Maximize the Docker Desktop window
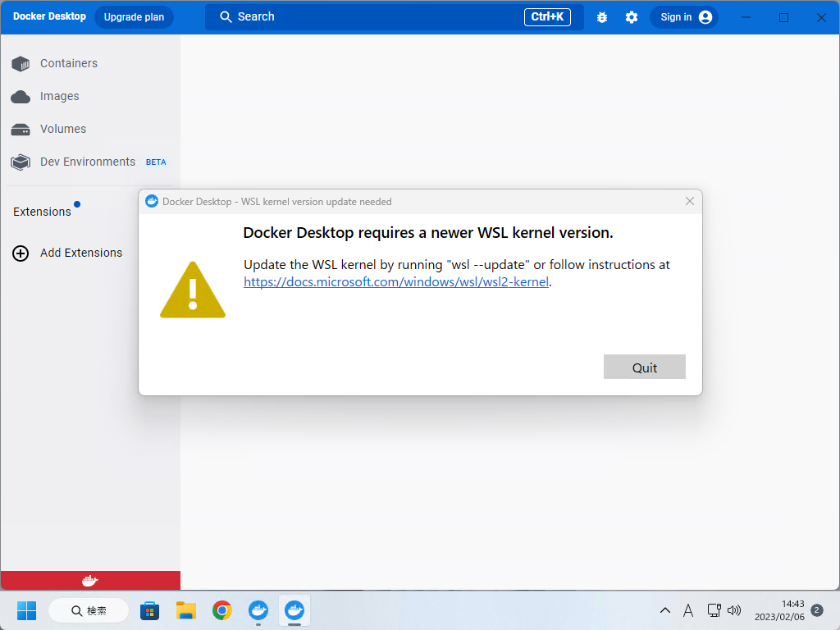This screenshot has width=840, height=630. click(783, 17)
